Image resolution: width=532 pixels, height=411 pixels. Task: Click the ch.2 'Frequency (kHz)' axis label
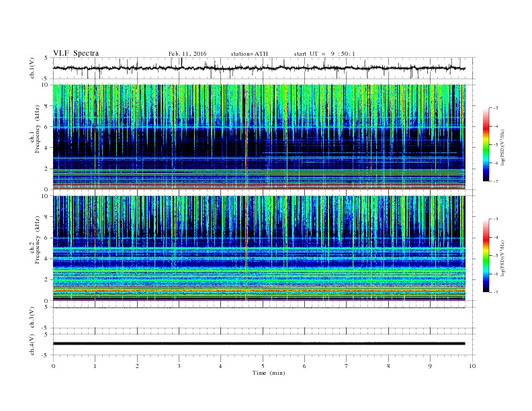click(x=38, y=239)
